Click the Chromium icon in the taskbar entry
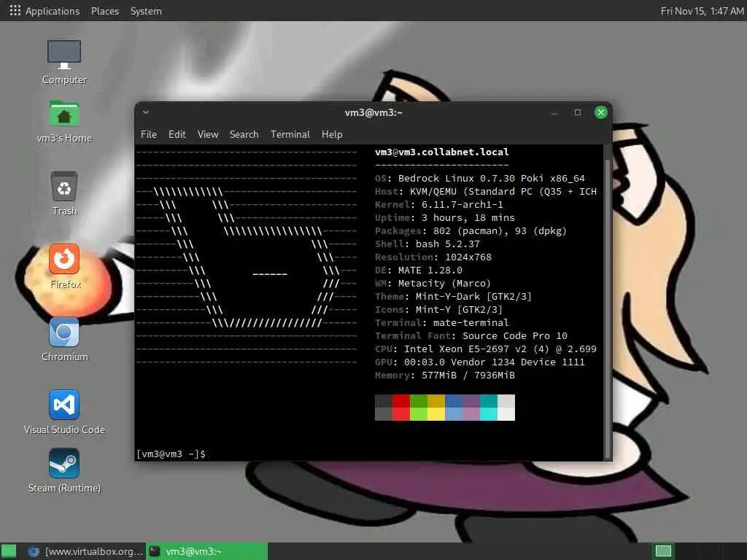Viewport: 747px width, 560px height. tap(34, 551)
